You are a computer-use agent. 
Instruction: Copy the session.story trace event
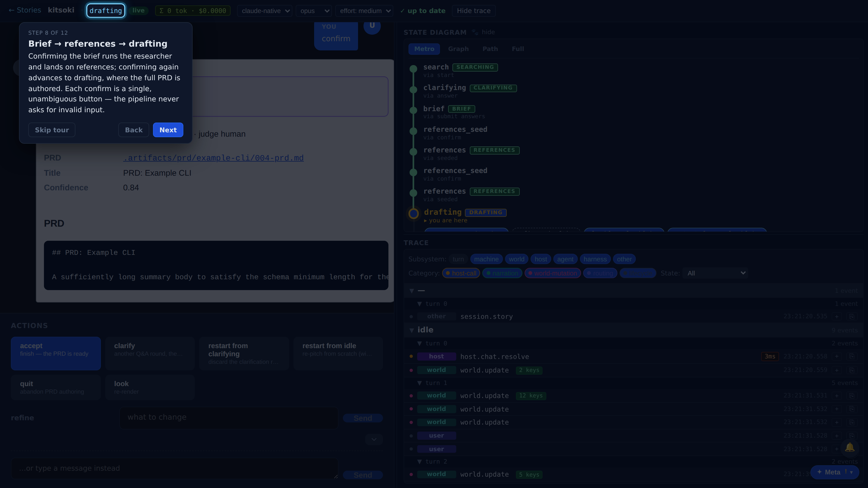coord(851,316)
